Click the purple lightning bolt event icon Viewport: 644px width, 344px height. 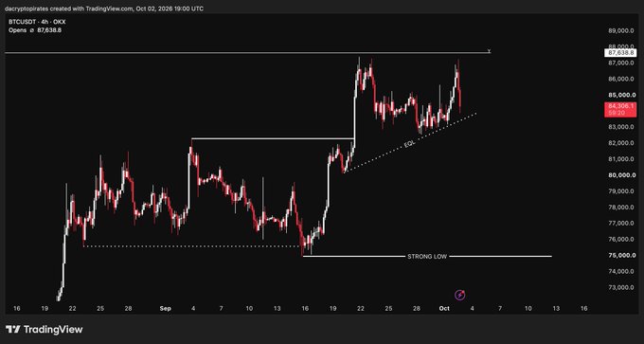(x=460, y=295)
